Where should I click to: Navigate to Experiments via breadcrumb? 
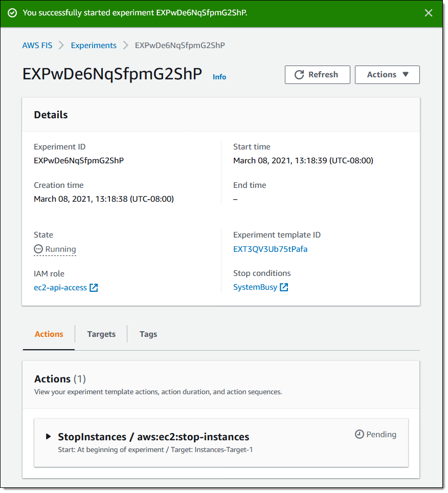(x=94, y=45)
